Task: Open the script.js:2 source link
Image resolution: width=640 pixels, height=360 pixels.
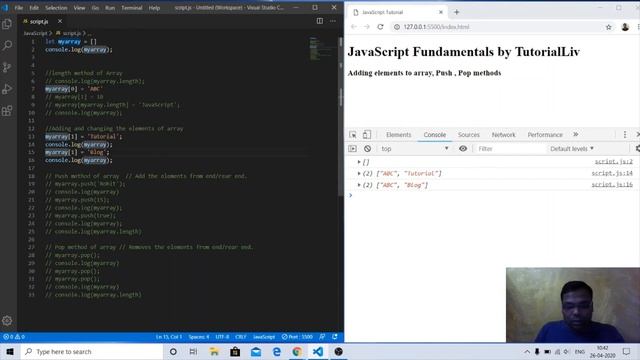Action: pos(613,162)
